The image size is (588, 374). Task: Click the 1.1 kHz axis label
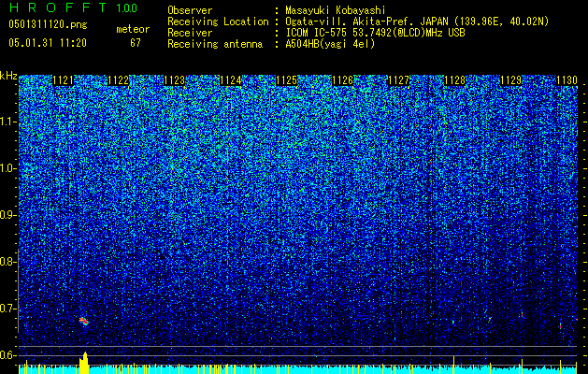(x=8, y=122)
